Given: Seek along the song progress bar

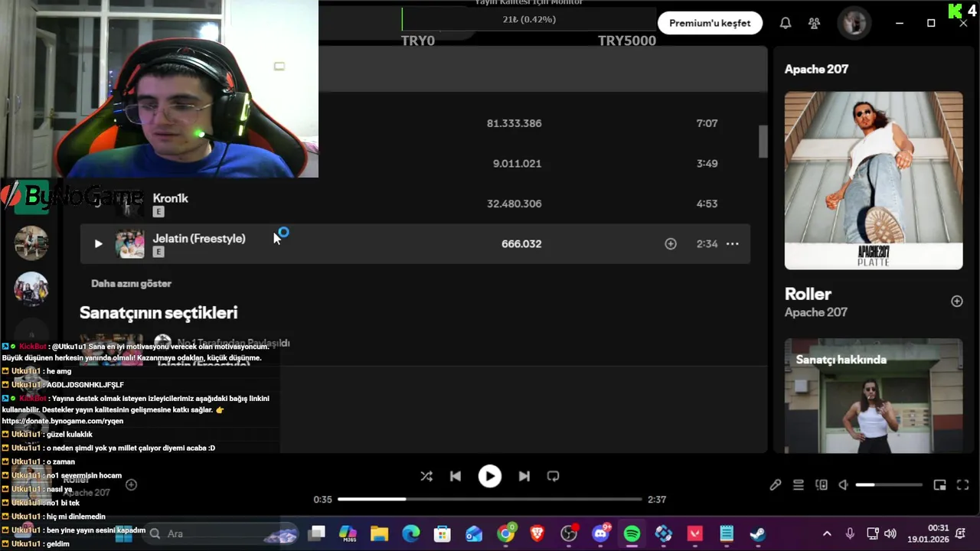Looking at the screenshot, I should click(490, 499).
